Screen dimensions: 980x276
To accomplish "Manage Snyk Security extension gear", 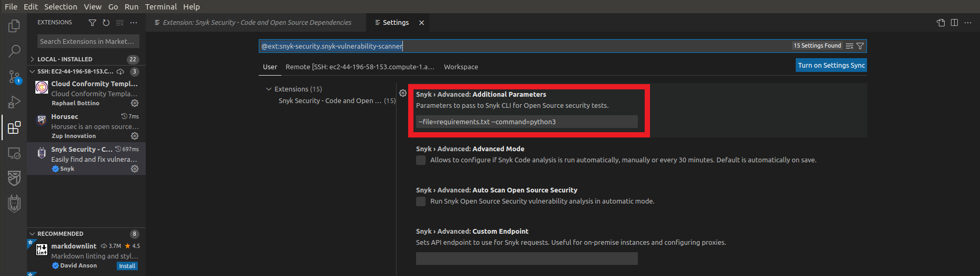I will 135,169.
